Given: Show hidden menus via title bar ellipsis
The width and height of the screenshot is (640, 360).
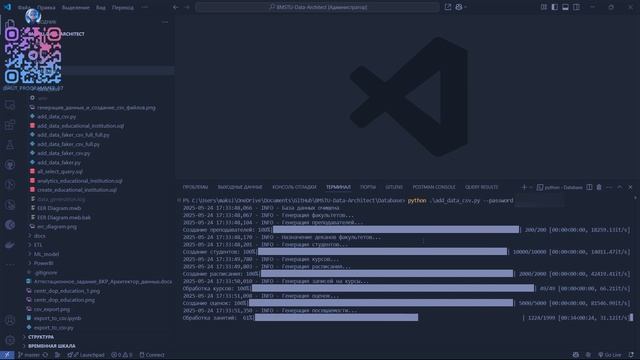Looking at the screenshot, I should coord(144,7).
